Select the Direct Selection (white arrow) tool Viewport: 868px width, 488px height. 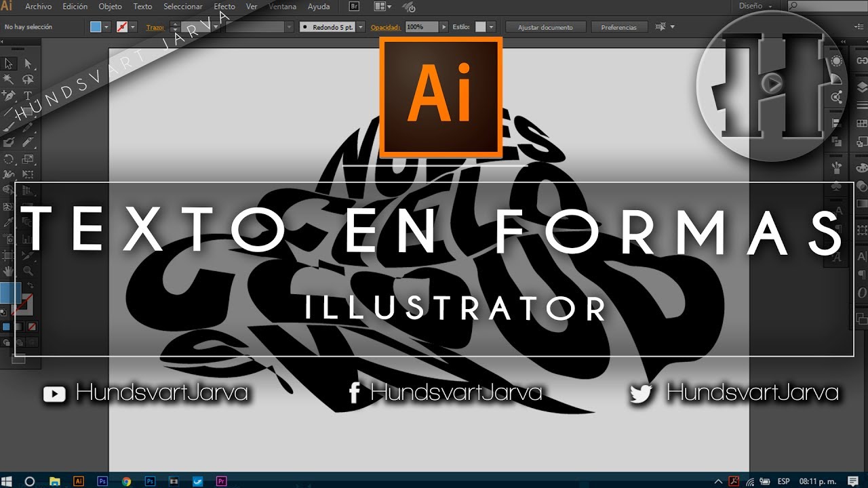tap(28, 64)
